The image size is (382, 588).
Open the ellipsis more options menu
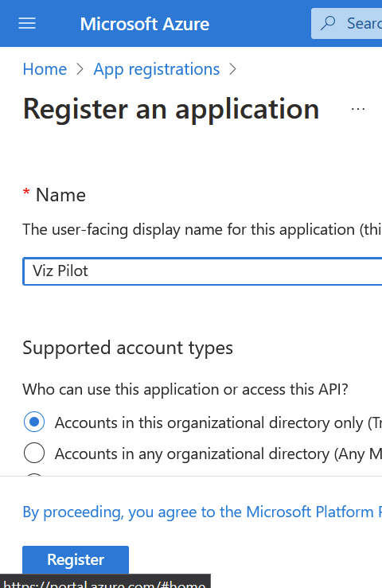[358, 109]
